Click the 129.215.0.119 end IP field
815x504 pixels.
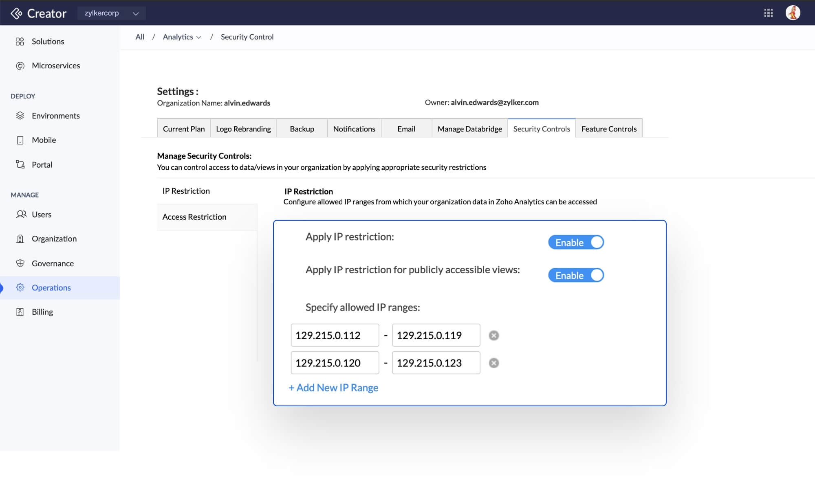point(436,335)
